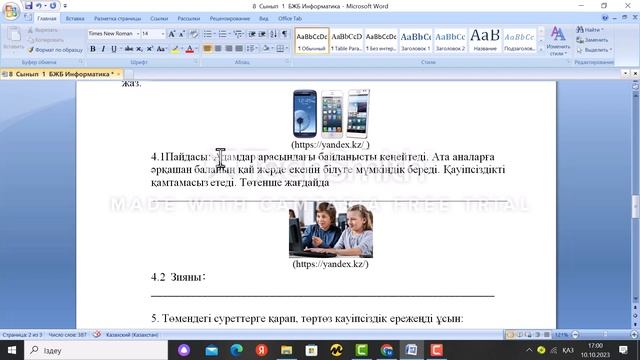Image resolution: width=640 pixels, height=360 pixels.
Task: Save the document via Quick Access toolbar
Action: pos(28,6)
